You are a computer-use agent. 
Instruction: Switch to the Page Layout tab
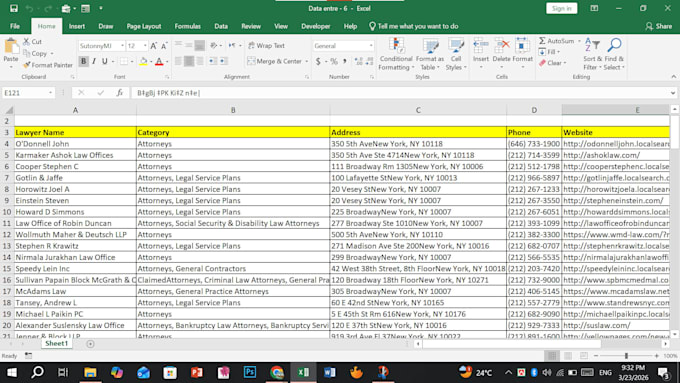point(144,26)
